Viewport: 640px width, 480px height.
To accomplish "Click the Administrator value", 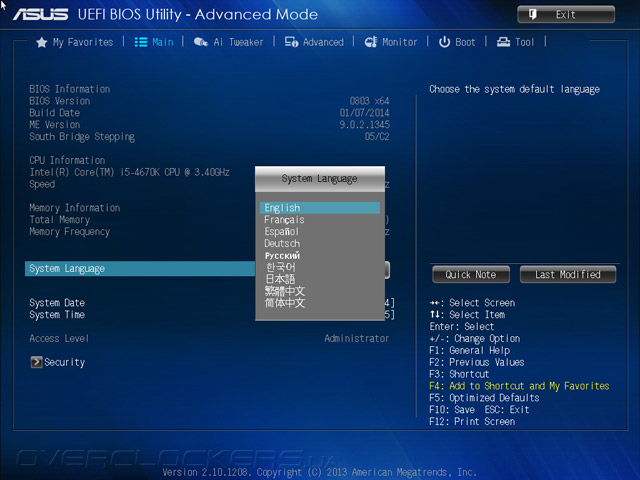I will [x=357, y=338].
